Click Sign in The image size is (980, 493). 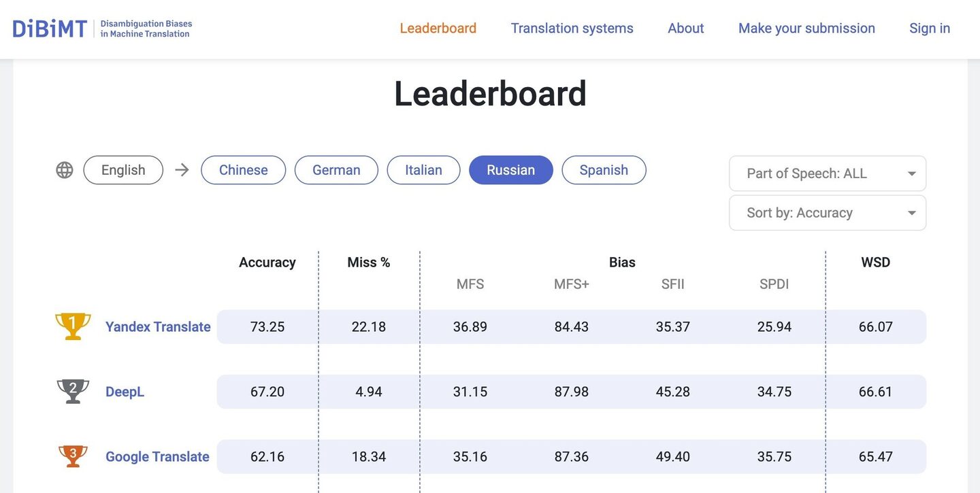click(930, 29)
